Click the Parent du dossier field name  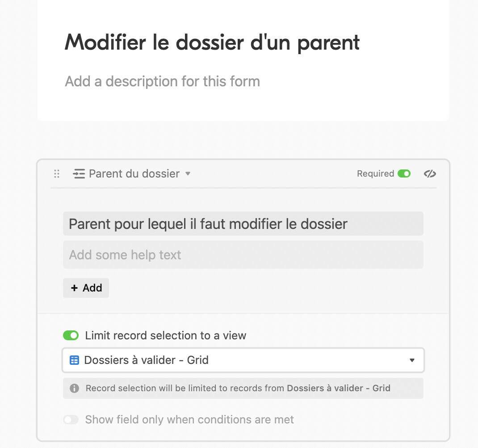tap(134, 173)
